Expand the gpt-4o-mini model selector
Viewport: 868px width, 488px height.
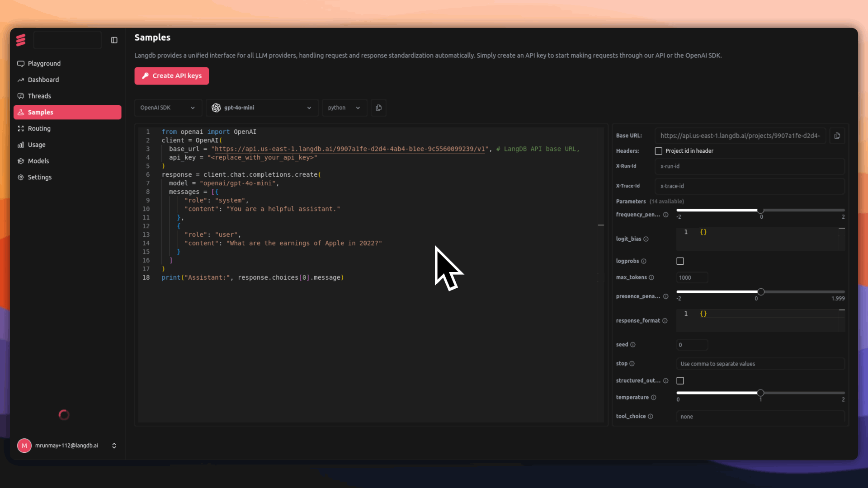262,108
